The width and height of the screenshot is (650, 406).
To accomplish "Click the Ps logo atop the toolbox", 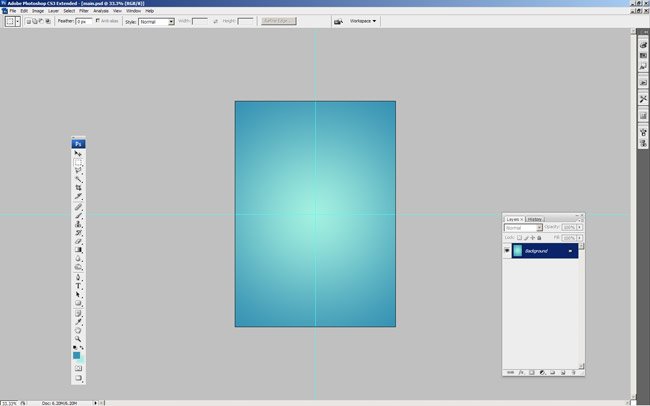I will tap(78, 144).
